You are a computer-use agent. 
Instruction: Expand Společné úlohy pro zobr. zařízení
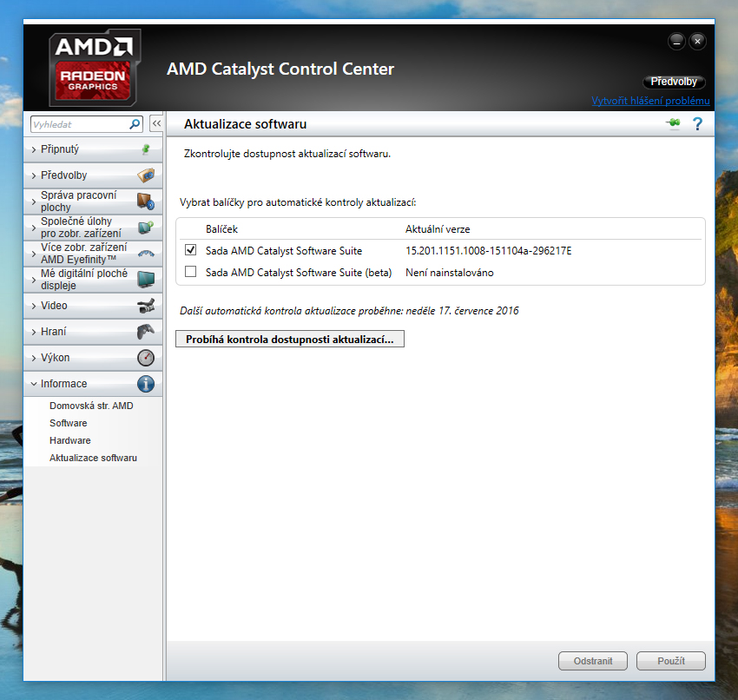[x=93, y=228]
